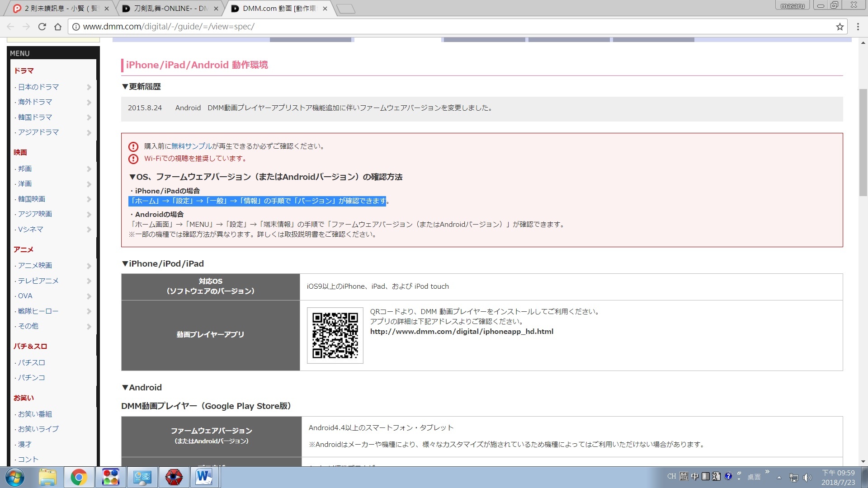Open その他 under アニメ
868x488 pixels.
pos(28,326)
